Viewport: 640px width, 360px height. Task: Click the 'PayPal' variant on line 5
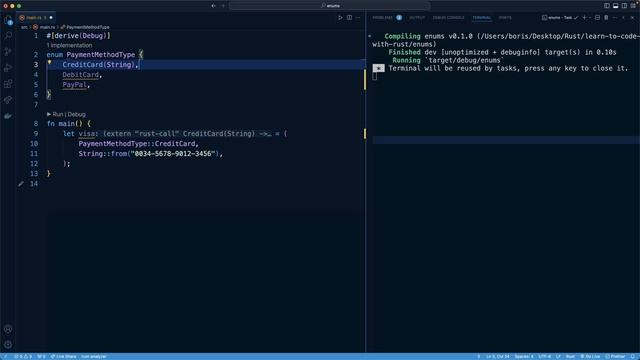[74, 85]
